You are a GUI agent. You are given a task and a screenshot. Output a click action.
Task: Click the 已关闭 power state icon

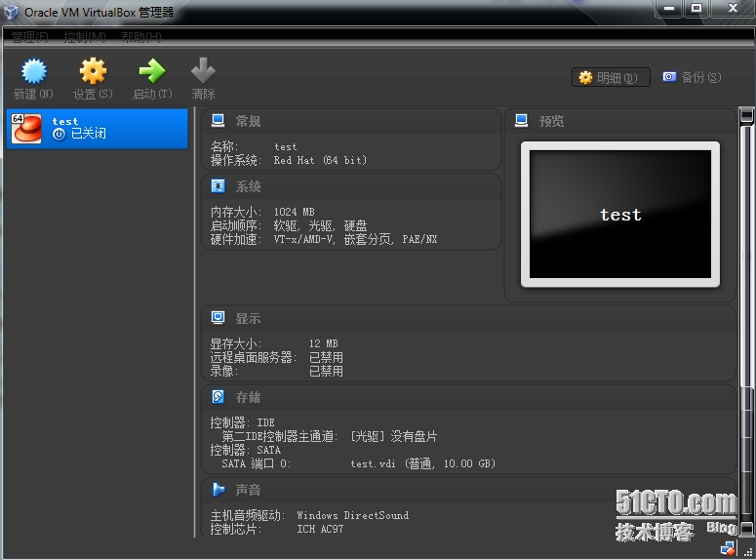[x=59, y=134]
